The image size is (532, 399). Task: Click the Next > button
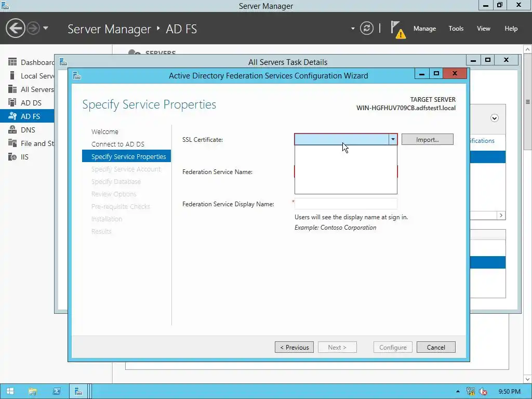337,347
